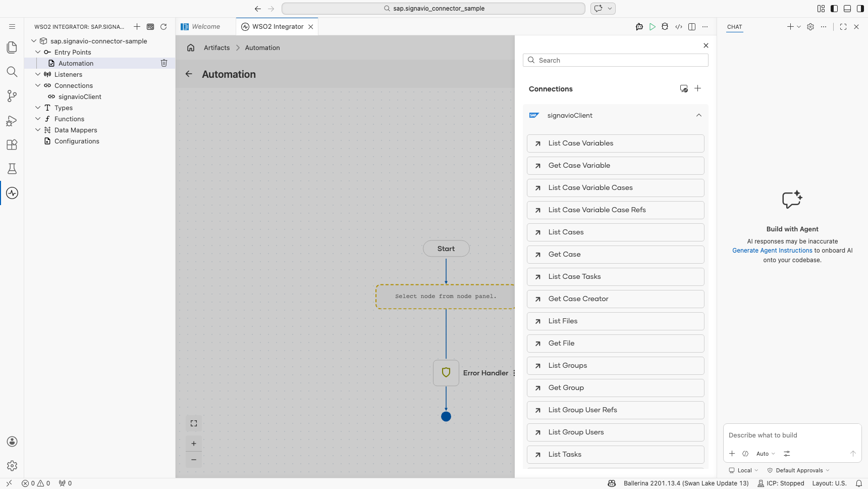Image resolution: width=868 pixels, height=489 pixels.
Task: Delete the Automation entry point
Action: pyautogui.click(x=164, y=63)
